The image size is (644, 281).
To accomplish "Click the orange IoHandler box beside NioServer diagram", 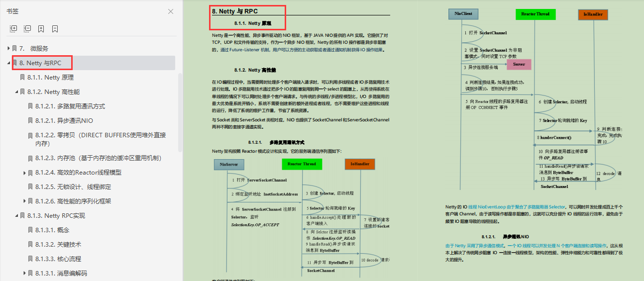I will click(360, 164).
